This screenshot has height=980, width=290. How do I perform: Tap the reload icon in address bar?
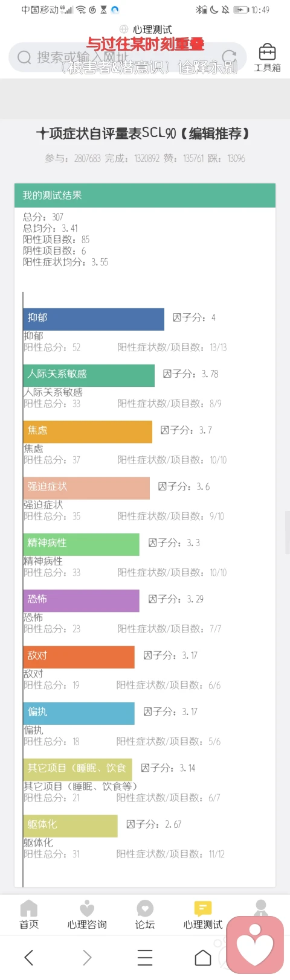pyautogui.click(x=229, y=57)
